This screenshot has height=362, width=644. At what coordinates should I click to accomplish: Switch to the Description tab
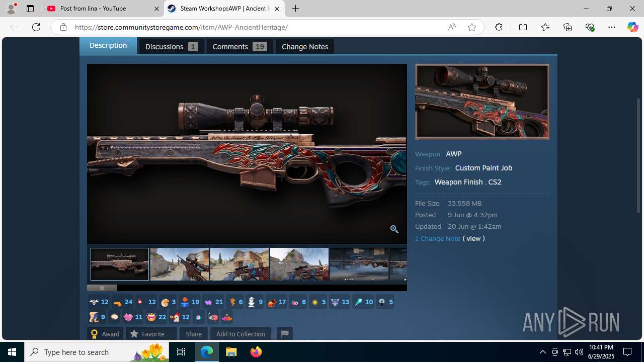108,45
